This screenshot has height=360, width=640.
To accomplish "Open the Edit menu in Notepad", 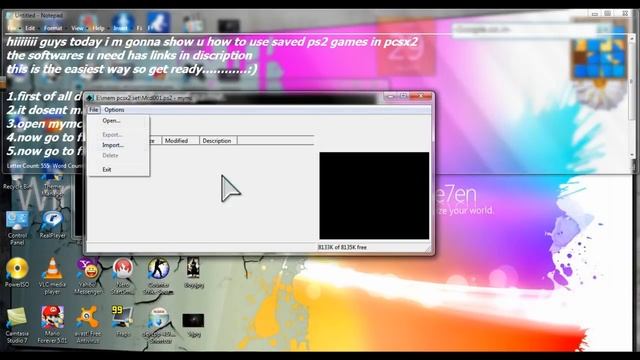I will [x=30, y=28].
